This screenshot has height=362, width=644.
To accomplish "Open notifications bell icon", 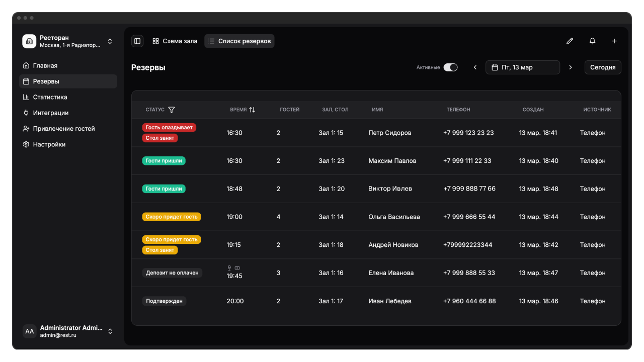I will (592, 41).
